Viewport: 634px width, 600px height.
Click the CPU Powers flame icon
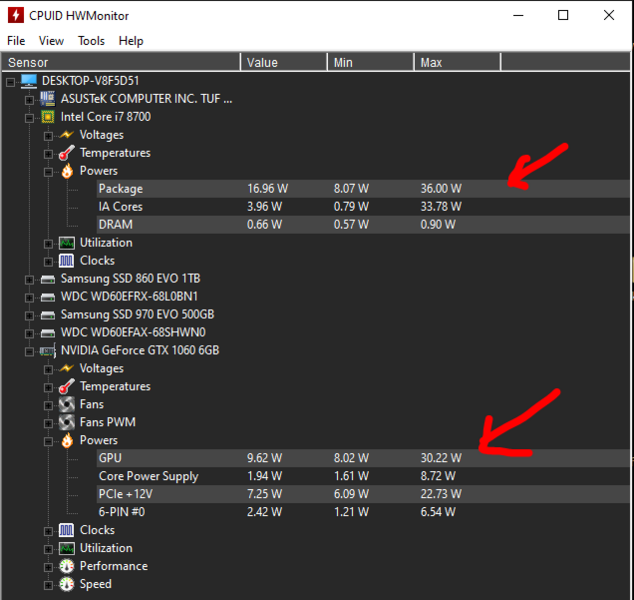pos(67,171)
